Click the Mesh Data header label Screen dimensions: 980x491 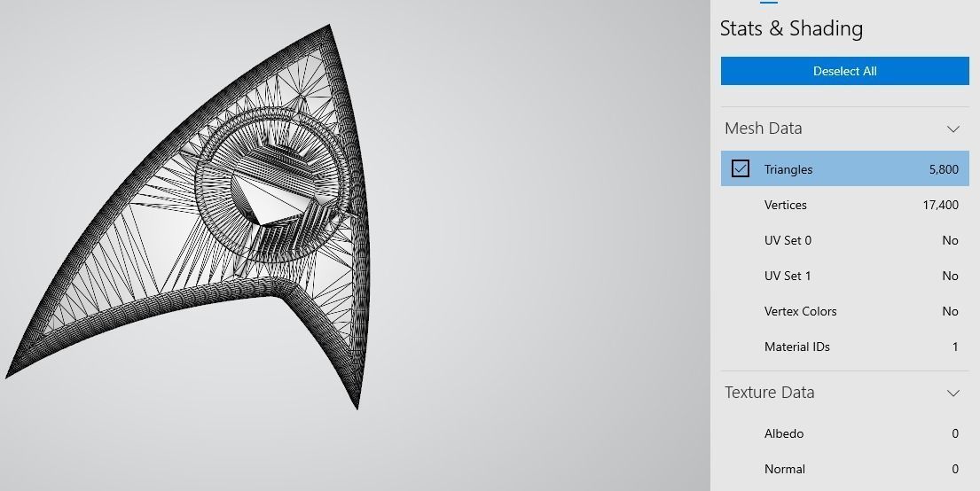pyautogui.click(x=763, y=129)
